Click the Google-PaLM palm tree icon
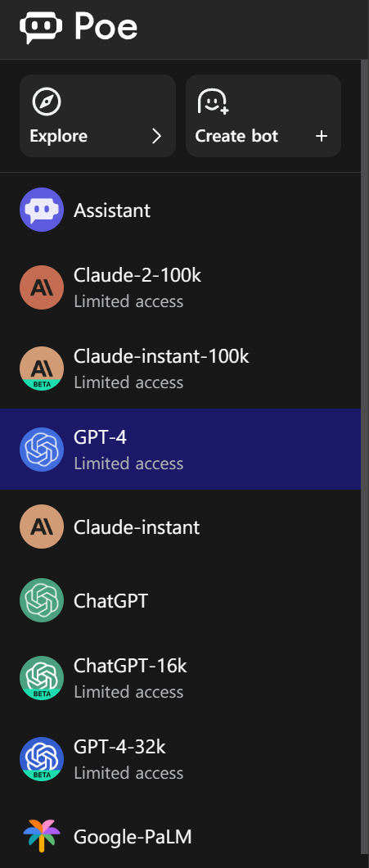This screenshot has width=369, height=868. [x=42, y=836]
